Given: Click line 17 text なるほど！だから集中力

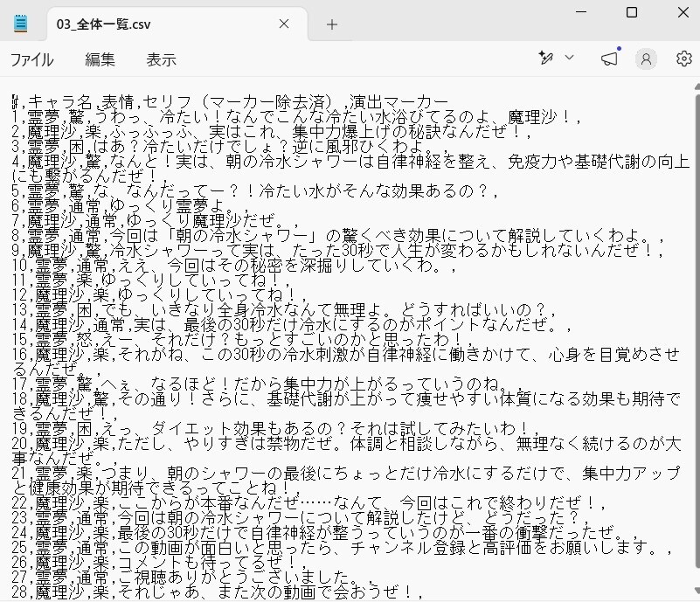Looking at the screenshot, I should pos(242,384).
